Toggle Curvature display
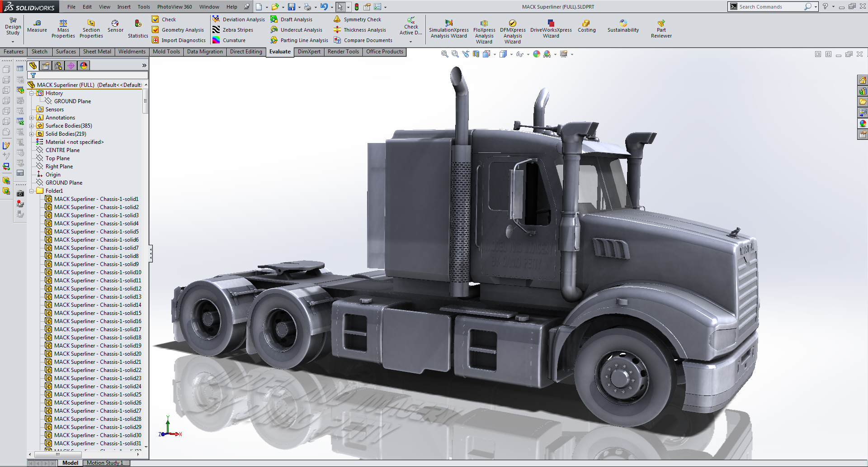868x467 pixels. pyautogui.click(x=229, y=40)
